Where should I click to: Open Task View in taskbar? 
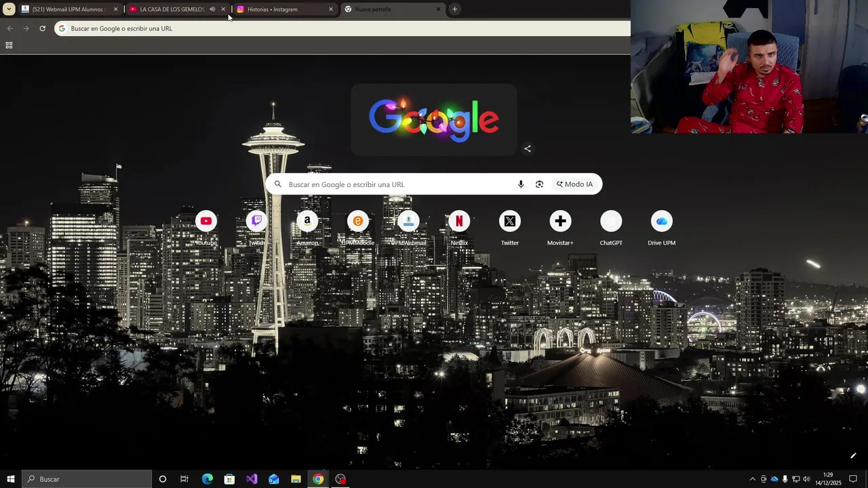tap(184, 479)
